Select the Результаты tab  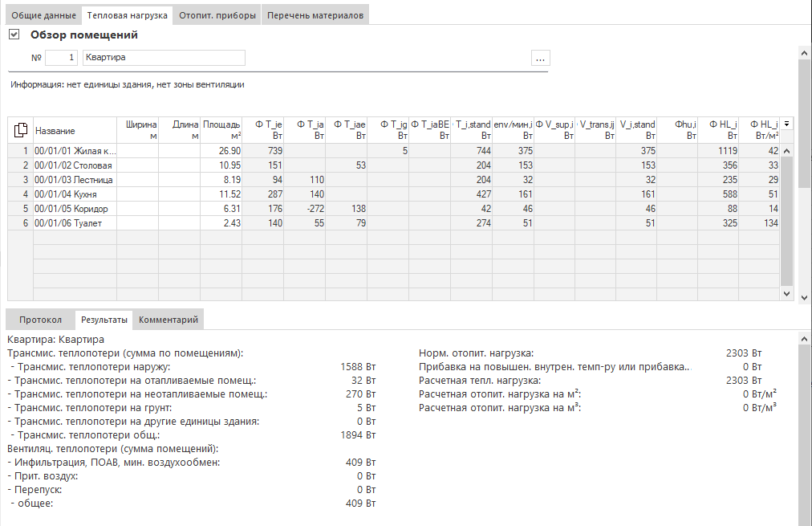click(104, 320)
